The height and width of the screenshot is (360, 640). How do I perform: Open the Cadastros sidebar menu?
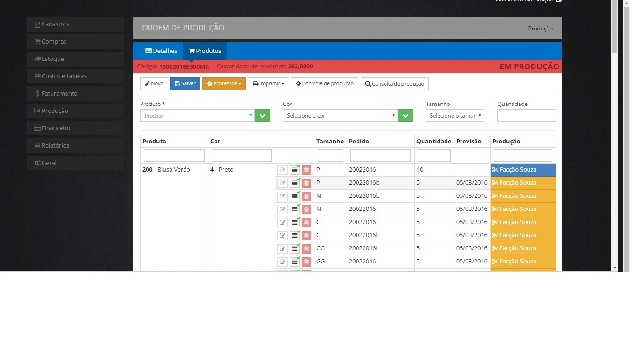coord(76,24)
